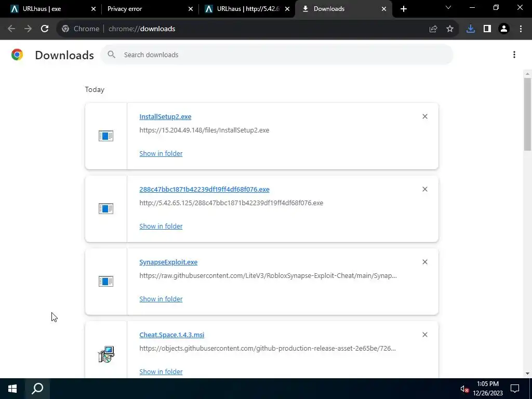Viewport: 532px width, 399px height.
Task: Open a new tab with plus button
Action: point(403,9)
